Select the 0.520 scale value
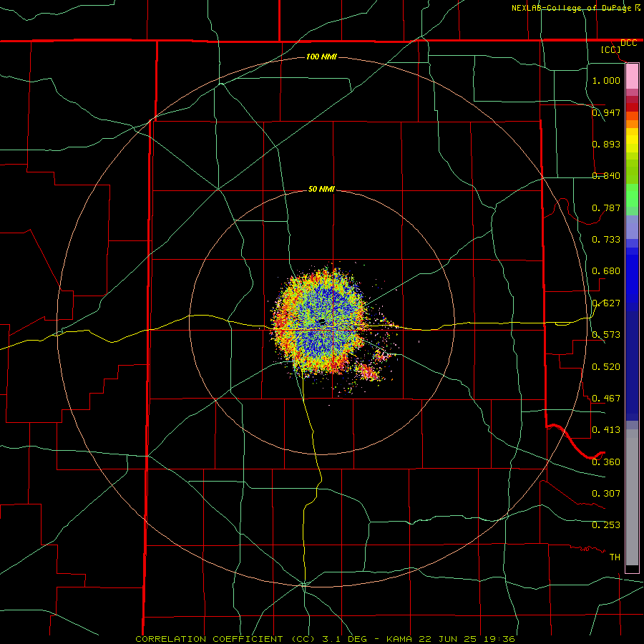This screenshot has height=644, width=644. pyautogui.click(x=606, y=367)
